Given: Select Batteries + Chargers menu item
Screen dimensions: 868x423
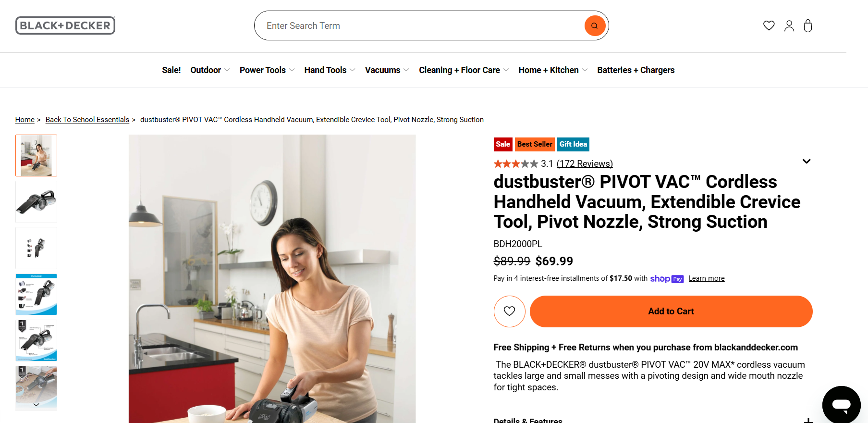Looking at the screenshot, I should [x=636, y=70].
